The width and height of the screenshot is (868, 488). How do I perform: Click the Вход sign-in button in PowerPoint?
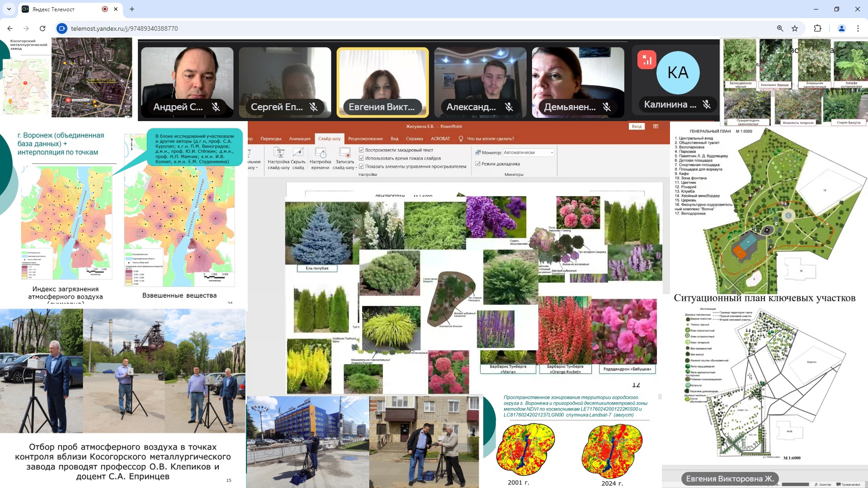click(x=637, y=127)
